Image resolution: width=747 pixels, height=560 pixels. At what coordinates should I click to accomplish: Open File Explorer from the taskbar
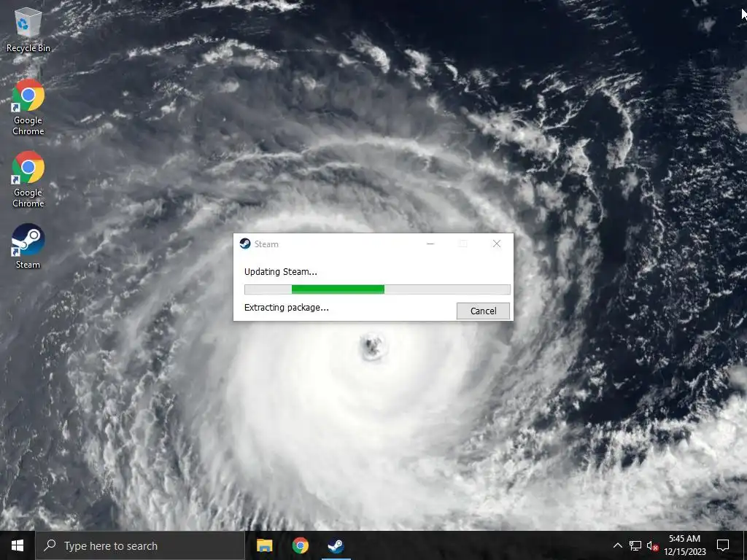click(x=264, y=545)
